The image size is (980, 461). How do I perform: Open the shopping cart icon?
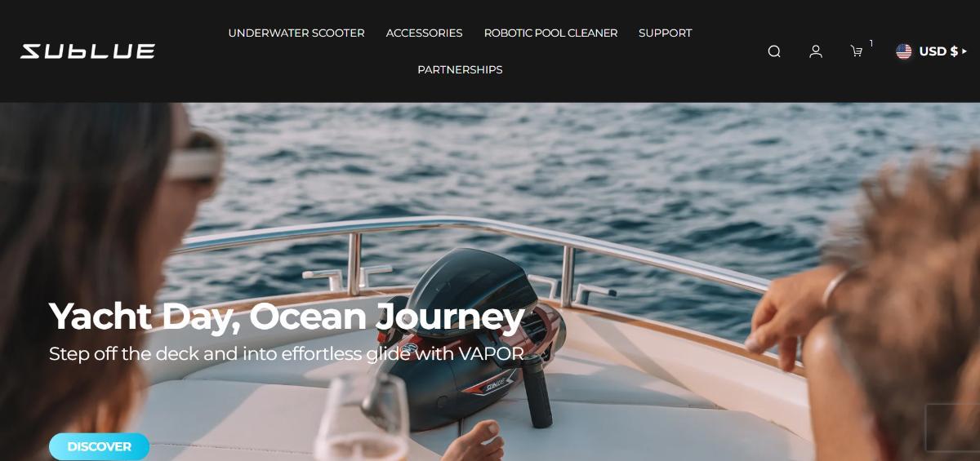[x=856, y=51]
